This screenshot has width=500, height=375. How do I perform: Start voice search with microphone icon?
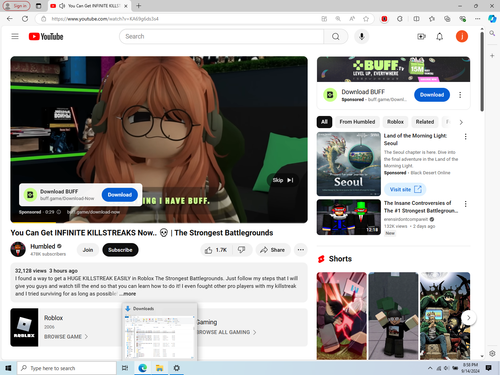[x=362, y=36]
